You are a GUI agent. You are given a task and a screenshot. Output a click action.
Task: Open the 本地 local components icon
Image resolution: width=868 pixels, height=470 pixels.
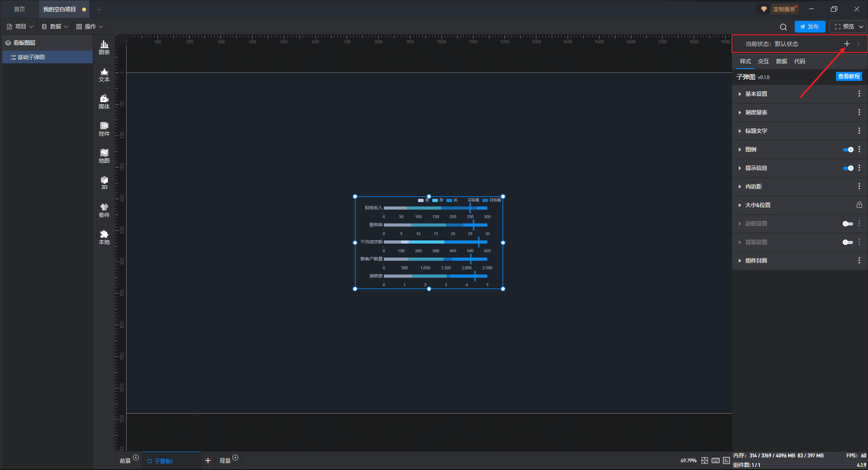(104, 237)
